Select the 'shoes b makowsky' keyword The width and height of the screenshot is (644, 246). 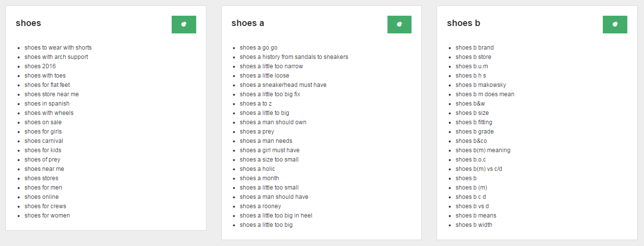click(481, 85)
